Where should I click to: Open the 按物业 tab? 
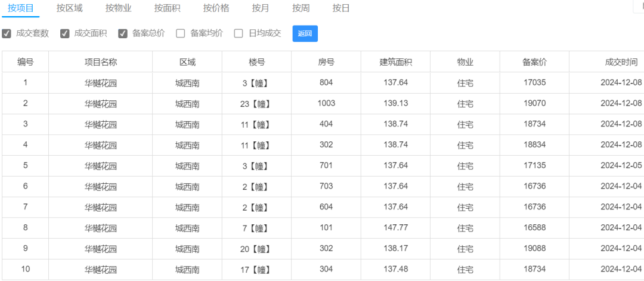tap(118, 8)
